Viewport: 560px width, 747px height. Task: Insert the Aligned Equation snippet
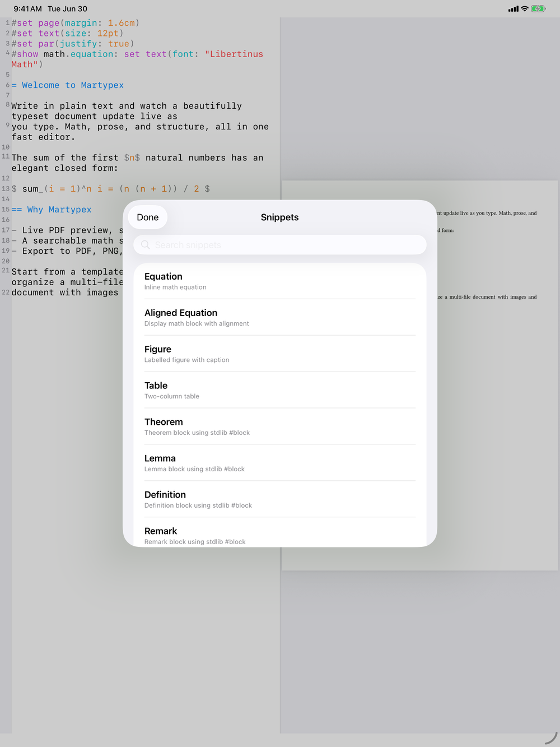click(x=280, y=318)
